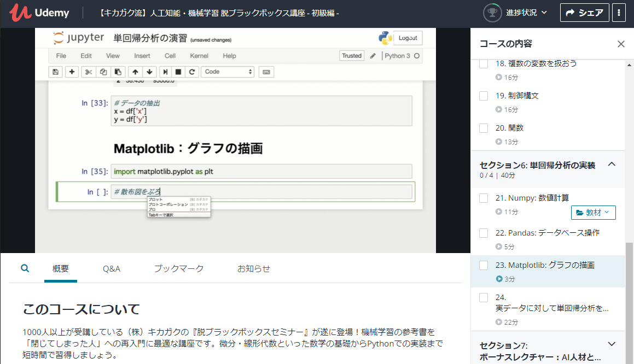Check off lecture 18 複数の変数を扱おう

click(x=484, y=64)
